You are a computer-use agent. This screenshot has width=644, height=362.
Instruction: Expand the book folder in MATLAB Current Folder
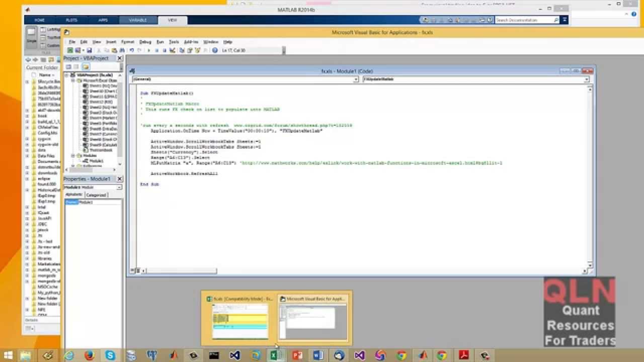28,116
